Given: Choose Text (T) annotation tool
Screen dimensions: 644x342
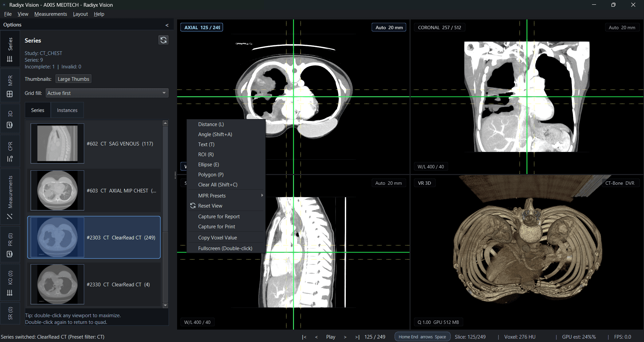Looking at the screenshot, I should click(x=226, y=145).
